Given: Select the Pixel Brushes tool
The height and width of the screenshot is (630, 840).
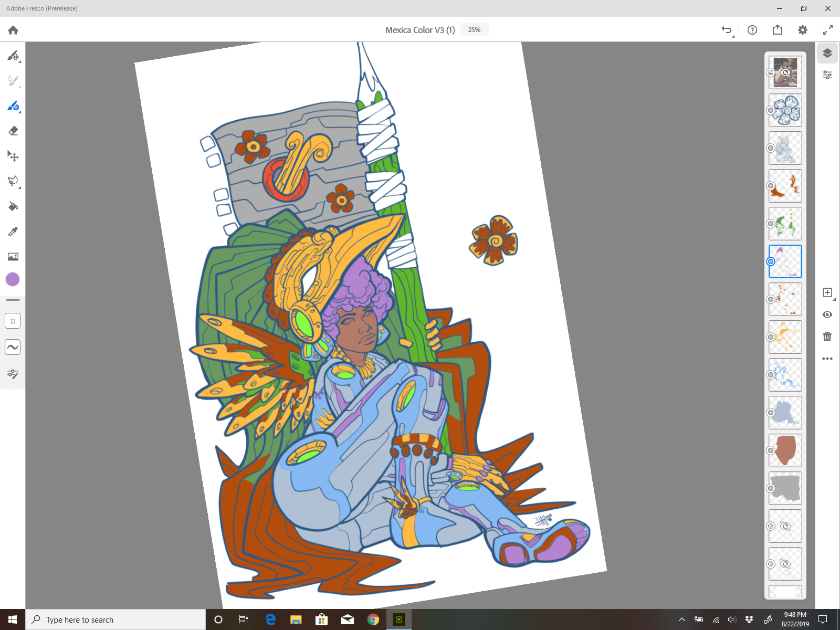Looking at the screenshot, I should pyautogui.click(x=13, y=55).
